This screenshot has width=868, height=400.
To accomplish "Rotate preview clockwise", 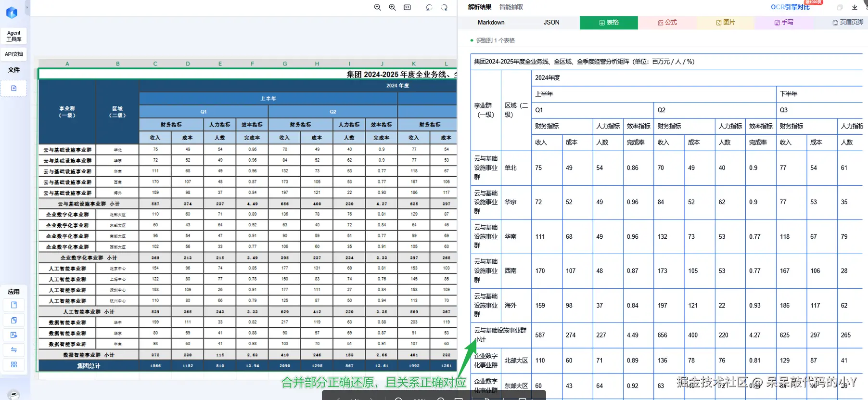I will (445, 7).
